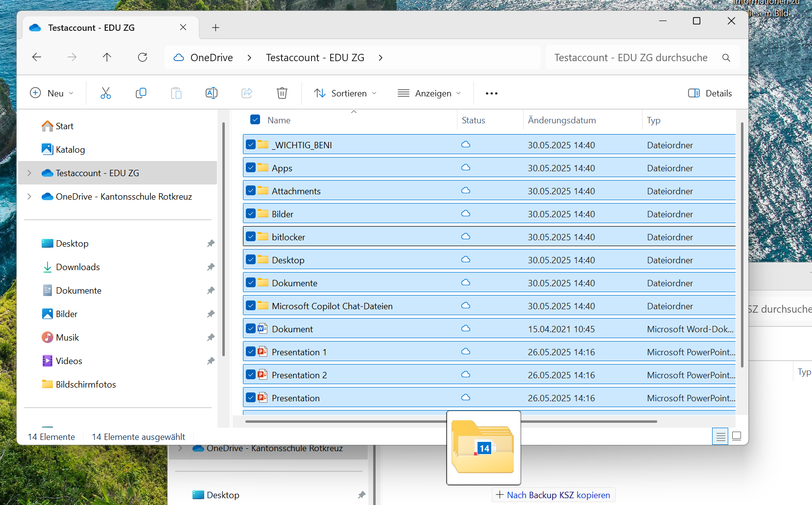Image resolution: width=812 pixels, height=505 pixels.
Task: Click the Rename icon in the toolbar
Action: click(x=212, y=93)
